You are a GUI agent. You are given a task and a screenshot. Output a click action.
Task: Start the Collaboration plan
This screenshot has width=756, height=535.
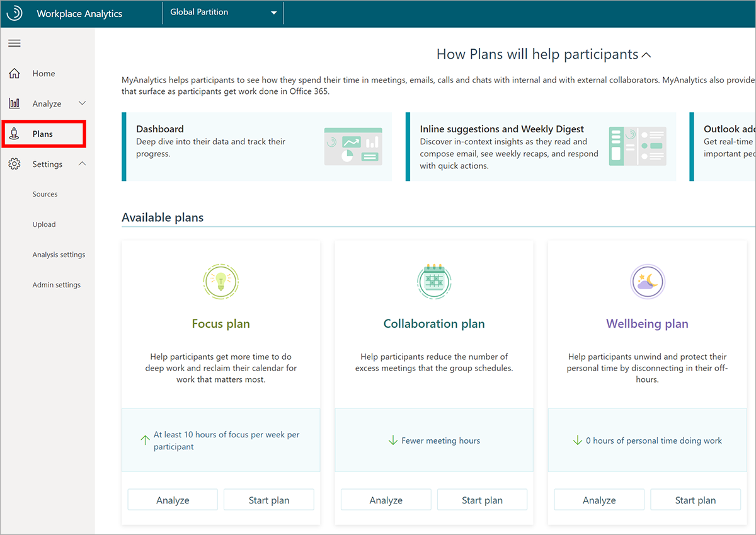pos(482,500)
